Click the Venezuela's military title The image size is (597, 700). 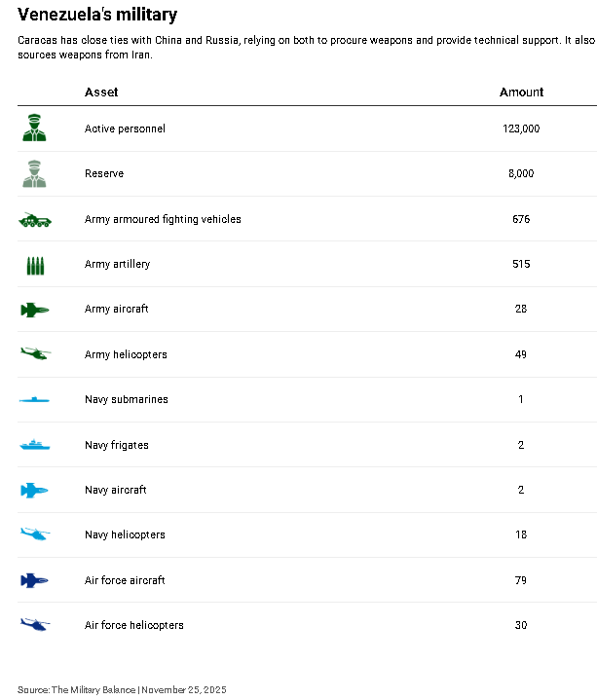click(x=97, y=15)
